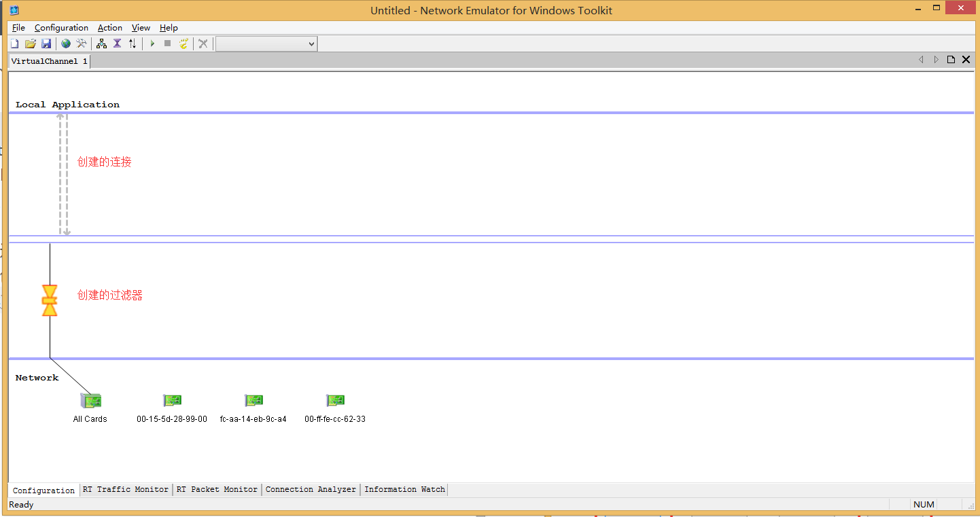Save configuration using the floppy disk icon

[46, 43]
